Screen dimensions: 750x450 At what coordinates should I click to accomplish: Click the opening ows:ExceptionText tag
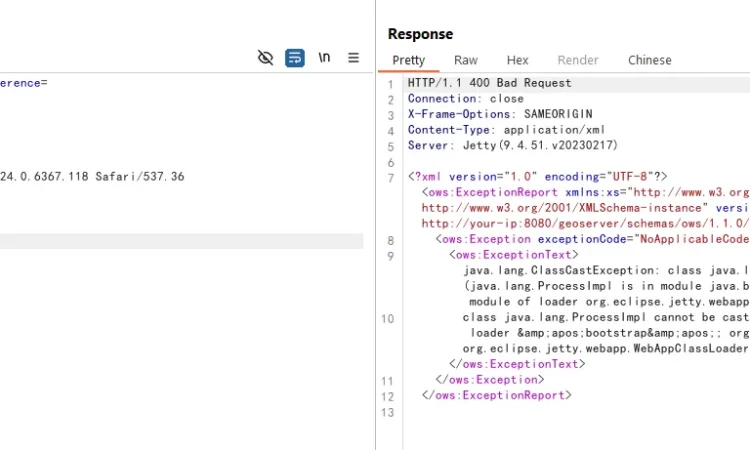tap(513, 255)
